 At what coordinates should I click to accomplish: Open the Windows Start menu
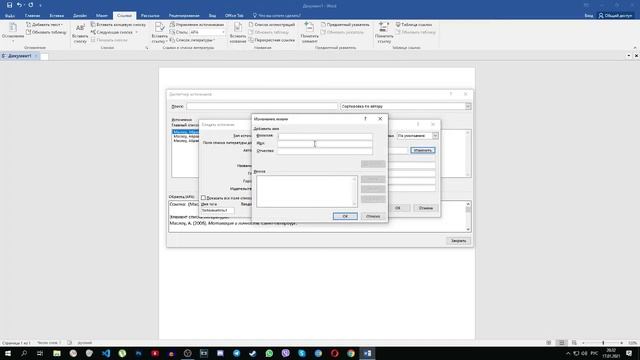click(x=8, y=353)
